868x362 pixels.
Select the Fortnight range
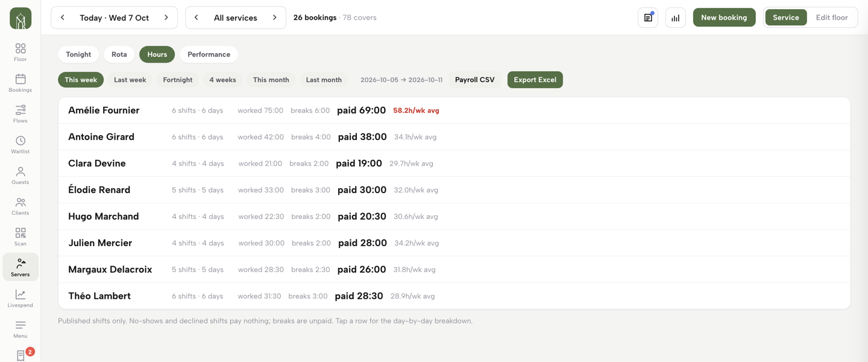[x=178, y=80]
